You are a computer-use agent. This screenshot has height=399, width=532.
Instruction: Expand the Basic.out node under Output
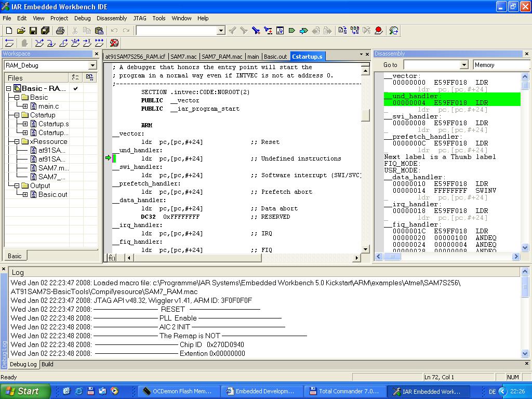[25, 194]
